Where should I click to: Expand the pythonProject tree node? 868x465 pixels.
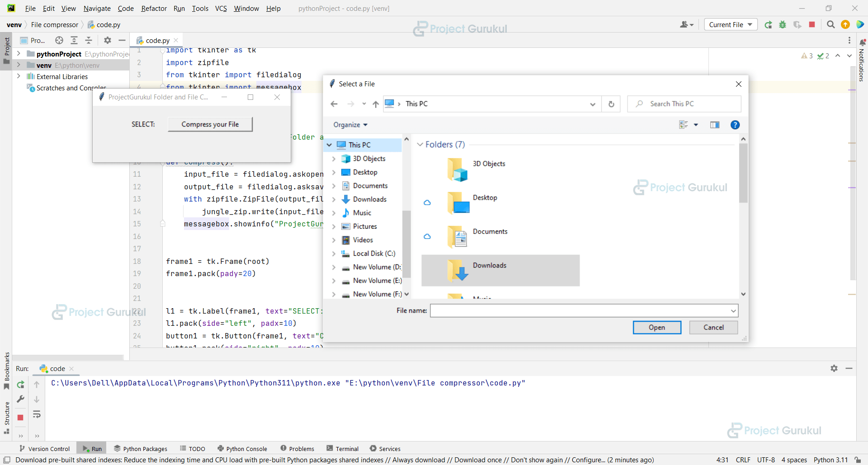[x=19, y=54]
